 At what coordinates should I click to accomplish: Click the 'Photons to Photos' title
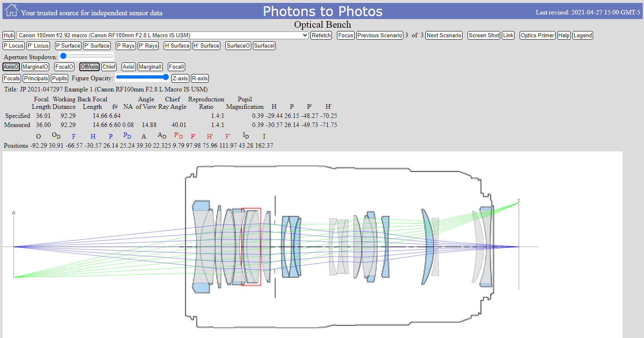(x=322, y=11)
